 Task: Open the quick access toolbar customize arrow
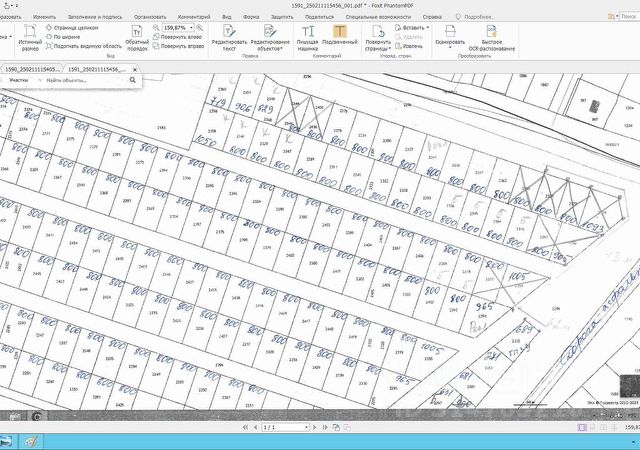pyautogui.click(x=17, y=6)
